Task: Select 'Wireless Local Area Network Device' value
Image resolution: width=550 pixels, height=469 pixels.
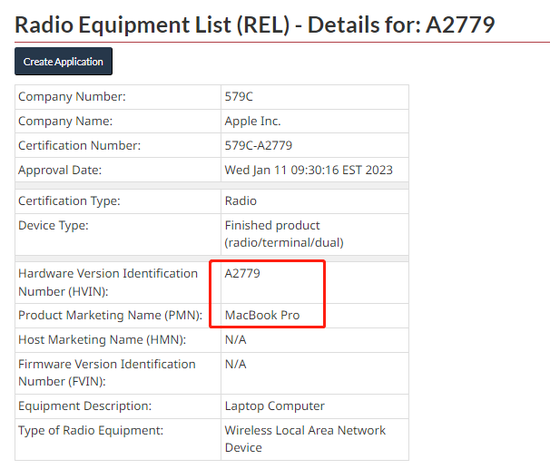Action: (305, 439)
